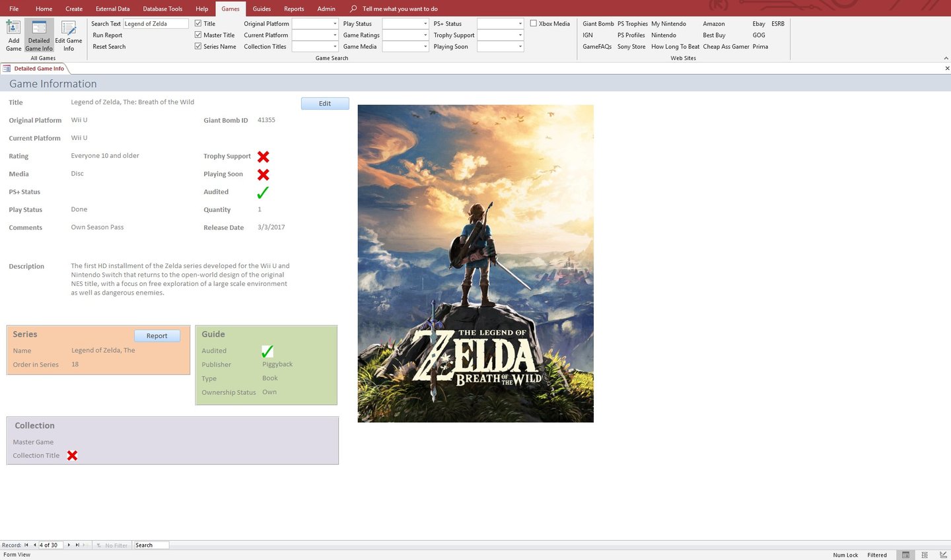Expand the Original Platform dropdown
Image resolution: width=951 pixels, height=560 pixels.
tap(335, 24)
